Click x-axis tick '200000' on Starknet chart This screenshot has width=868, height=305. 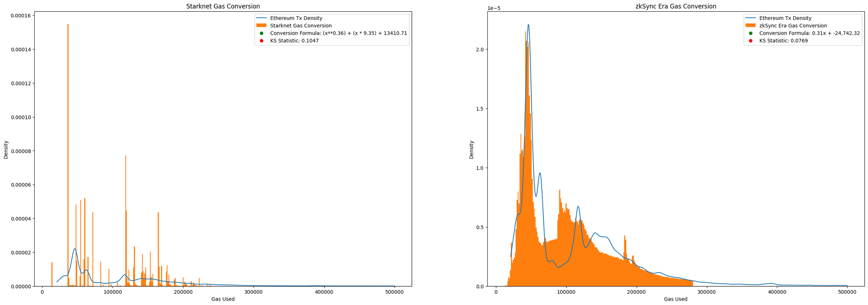point(183,292)
